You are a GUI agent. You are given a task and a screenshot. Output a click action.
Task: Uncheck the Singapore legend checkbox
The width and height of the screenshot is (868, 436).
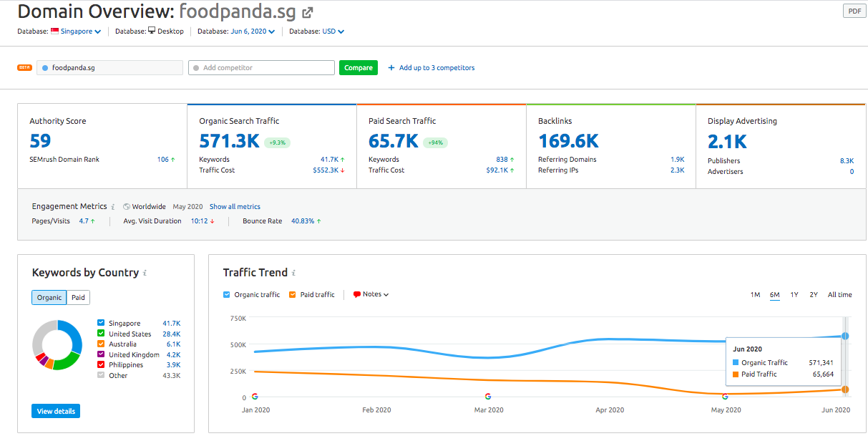tap(101, 323)
